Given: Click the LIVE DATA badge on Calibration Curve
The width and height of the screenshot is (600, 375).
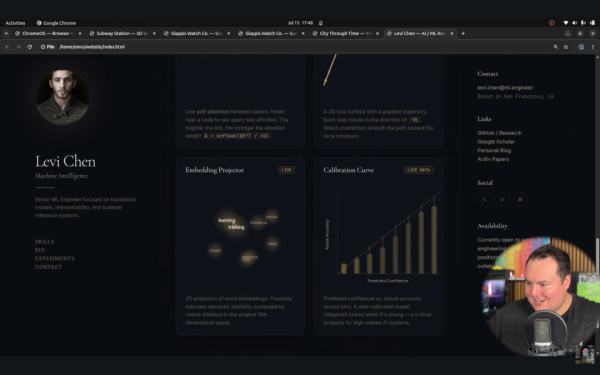Looking at the screenshot, I should click(419, 170).
